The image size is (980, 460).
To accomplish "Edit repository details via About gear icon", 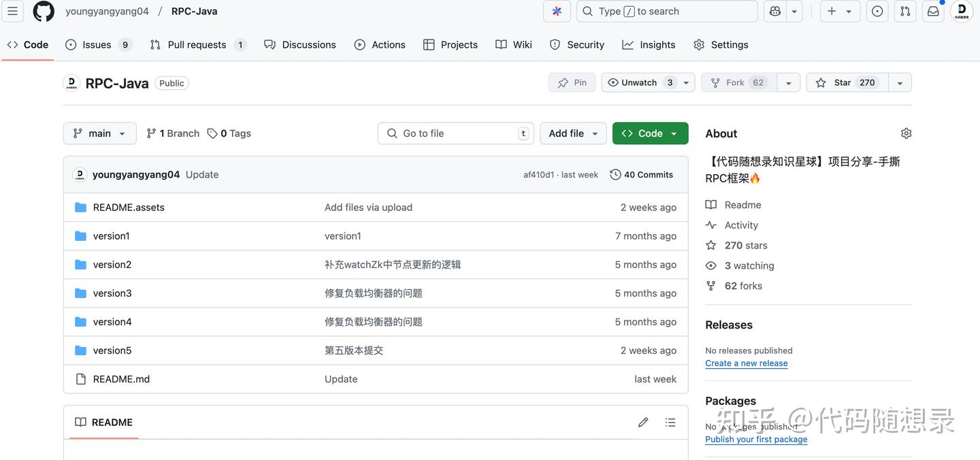I will pos(906,133).
